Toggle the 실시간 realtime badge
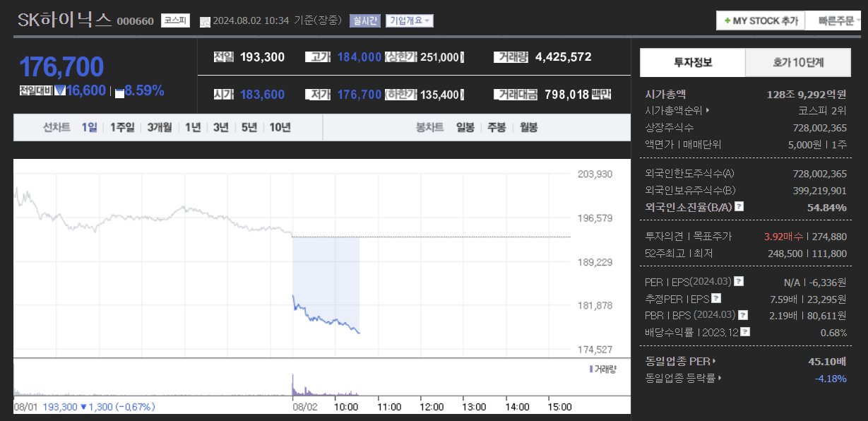This screenshot has width=868, height=421. [x=365, y=20]
